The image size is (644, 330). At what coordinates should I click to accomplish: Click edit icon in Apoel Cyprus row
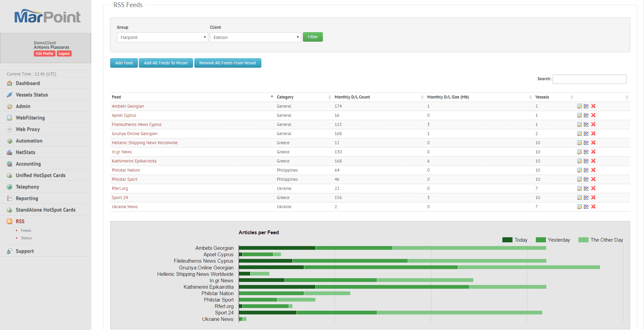579,115
